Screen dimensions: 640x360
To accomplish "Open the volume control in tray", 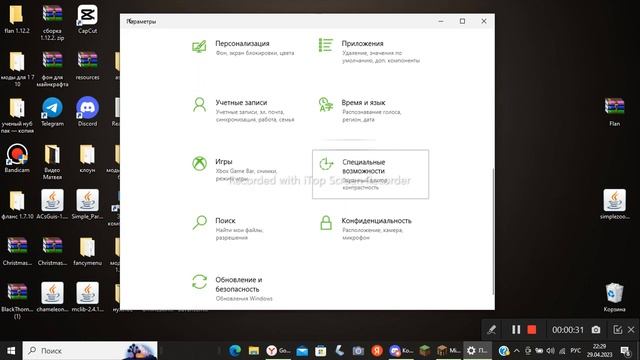I will (551, 351).
